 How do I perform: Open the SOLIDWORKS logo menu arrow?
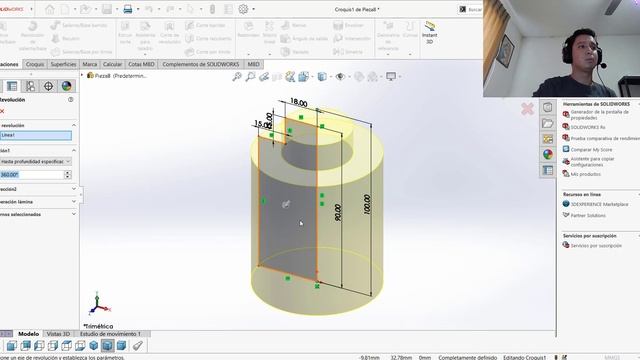31,9
